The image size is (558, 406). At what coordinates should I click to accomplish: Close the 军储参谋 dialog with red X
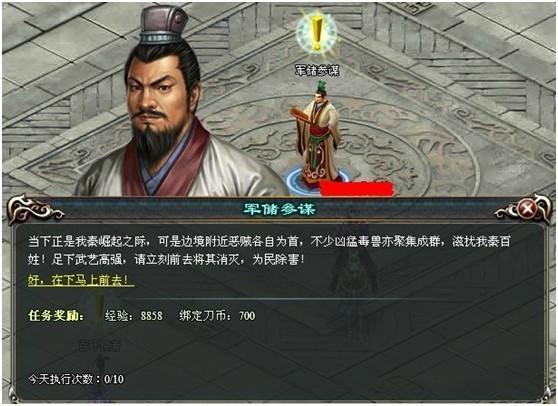526,209
